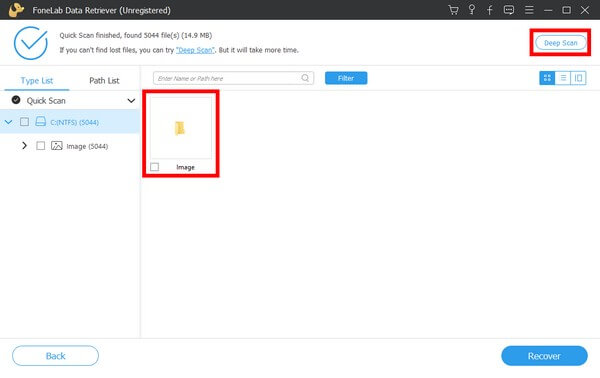Minimize the FoneLab window
The width and height of the screenshot is (600, 378).
coord(548,10)
